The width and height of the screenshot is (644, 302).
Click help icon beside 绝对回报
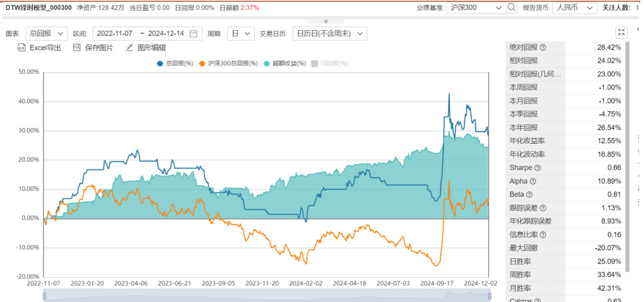pyautogui.click(x=543, y=48)
